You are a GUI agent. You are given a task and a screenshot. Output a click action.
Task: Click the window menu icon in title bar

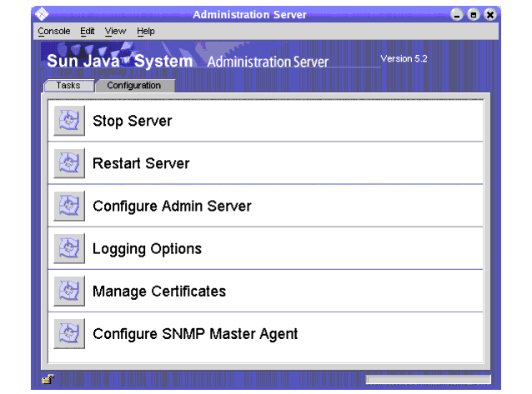coord(42,14)
